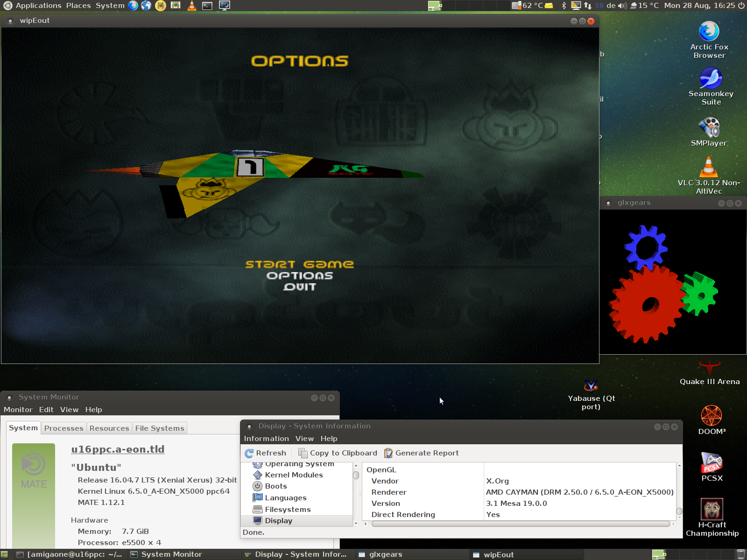Viewport: 747px width, 560px height.
Task: Launch DOOM³ from the desktop
Action: point(712,420)
